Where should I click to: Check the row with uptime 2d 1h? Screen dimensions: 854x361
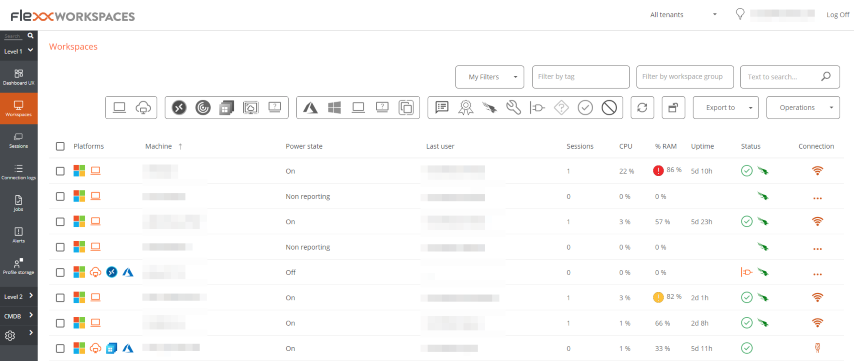60,298
